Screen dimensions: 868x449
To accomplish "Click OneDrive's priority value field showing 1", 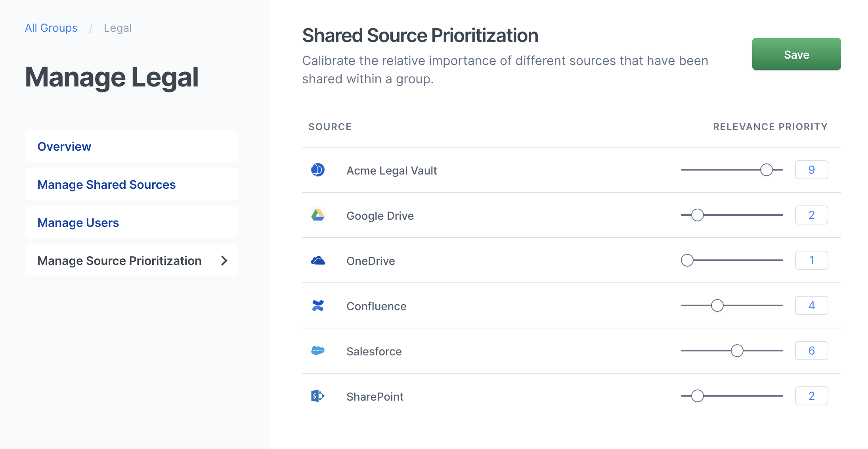I will (x=812, y=260).
